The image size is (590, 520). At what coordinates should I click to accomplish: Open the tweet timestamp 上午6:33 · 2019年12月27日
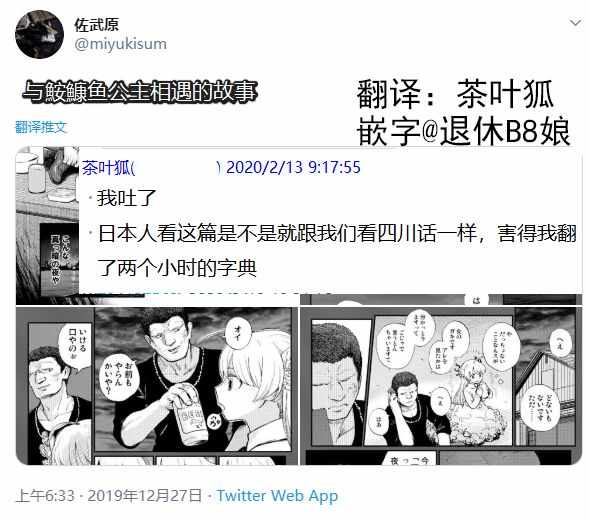pyautogui.click(x=109, y=496)
